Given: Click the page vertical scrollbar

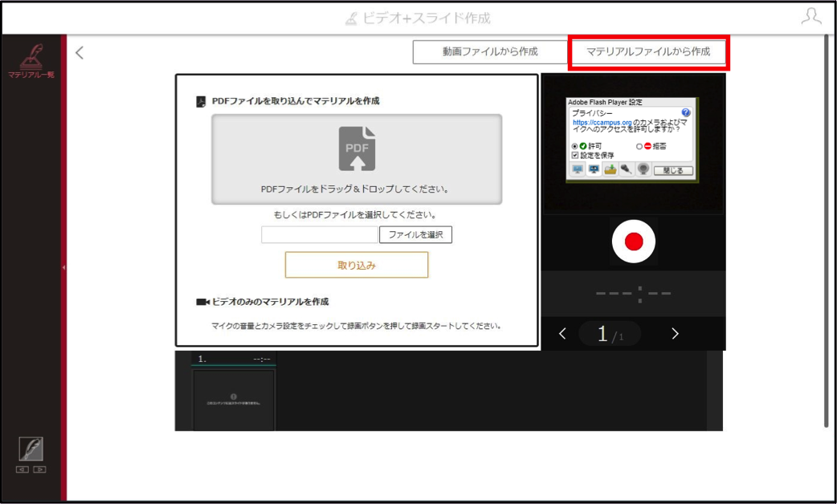Looking at the screenshot, I should click(x=827, y=232).
